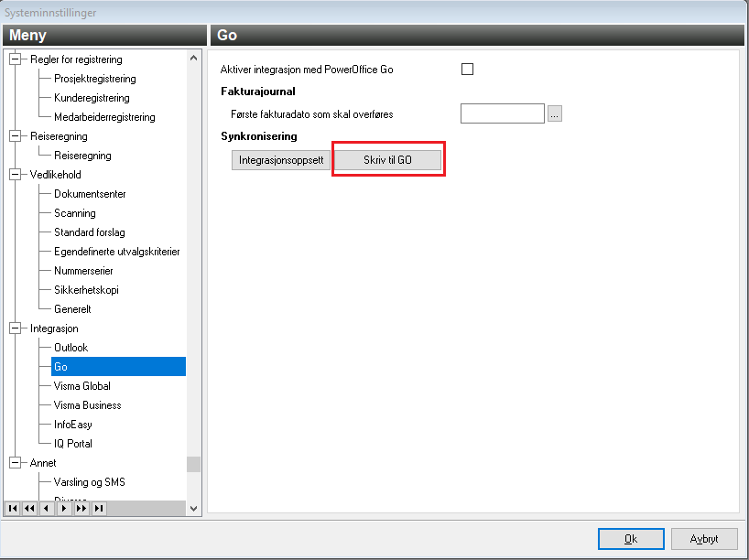Go to previous record arrow icon

(47, 509)
